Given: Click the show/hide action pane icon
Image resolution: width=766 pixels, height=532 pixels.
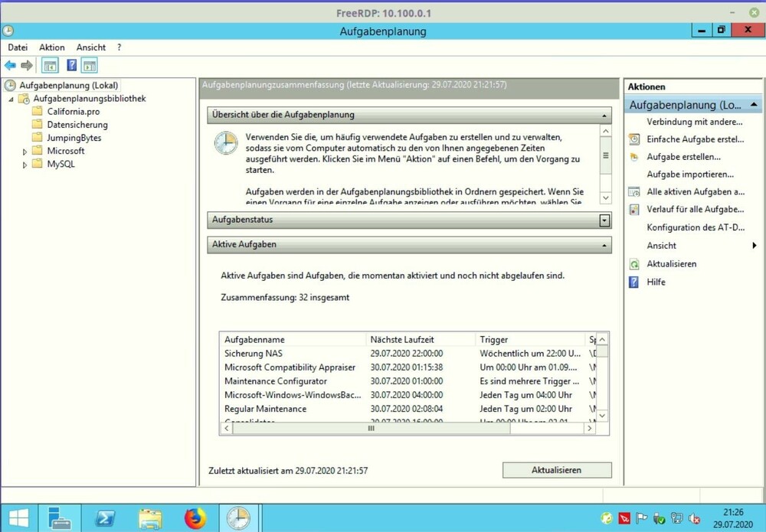Looking at the screenshot, I should 90,66.
